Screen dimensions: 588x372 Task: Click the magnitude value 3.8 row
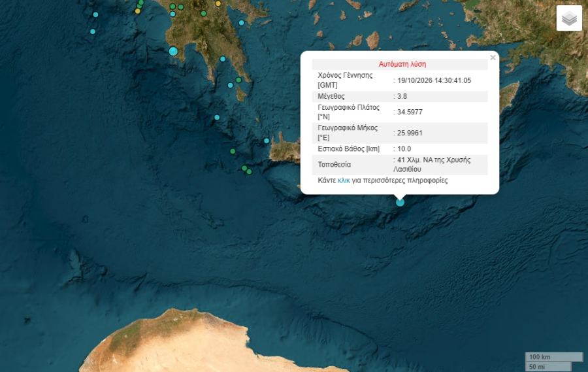click(400, 96)
